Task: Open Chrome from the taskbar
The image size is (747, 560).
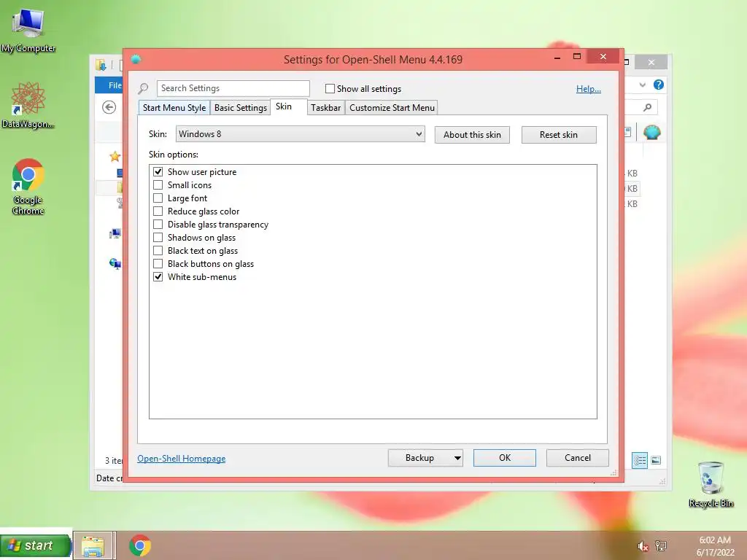Action: (x=140, y=545)
